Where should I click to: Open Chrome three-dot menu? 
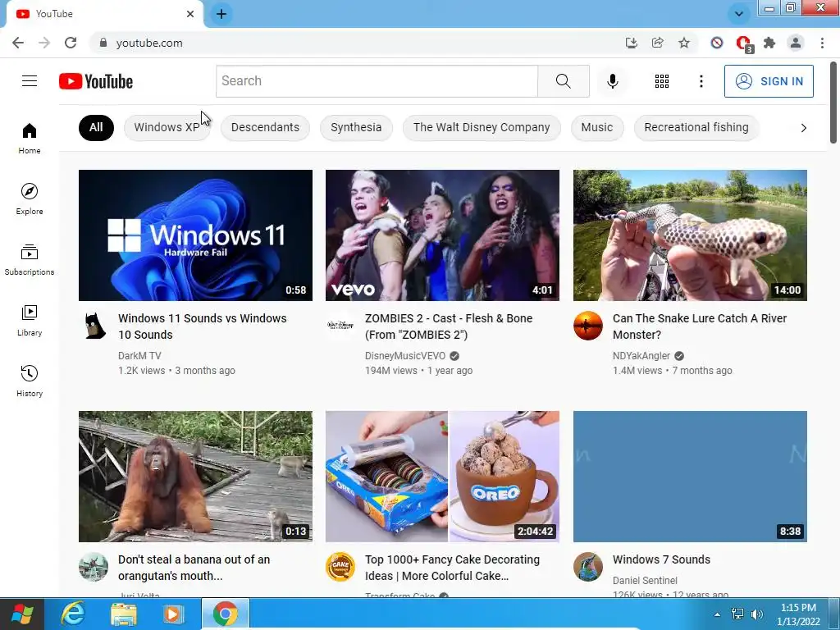(822, 43)
